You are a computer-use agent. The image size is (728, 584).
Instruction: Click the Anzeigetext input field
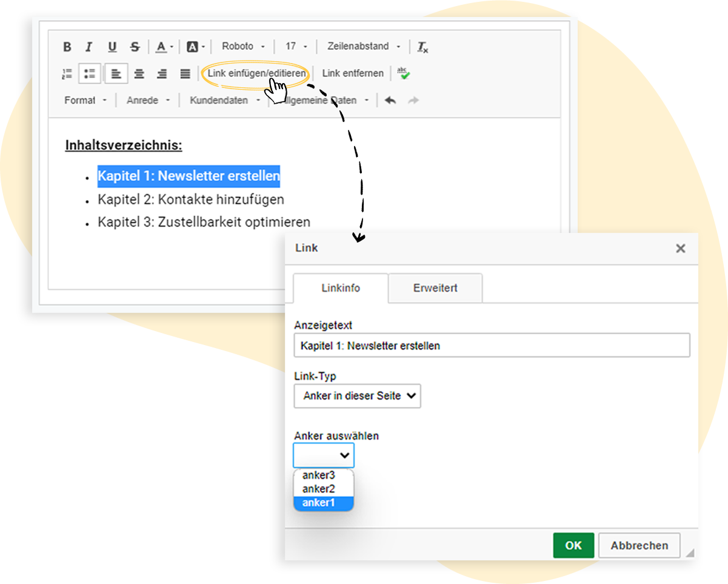pos(492,346)
